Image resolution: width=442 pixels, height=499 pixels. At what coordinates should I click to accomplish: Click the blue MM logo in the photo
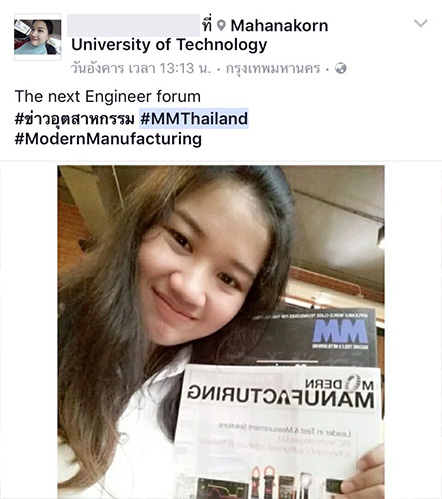pyautogui.click(x=341, y=331)
